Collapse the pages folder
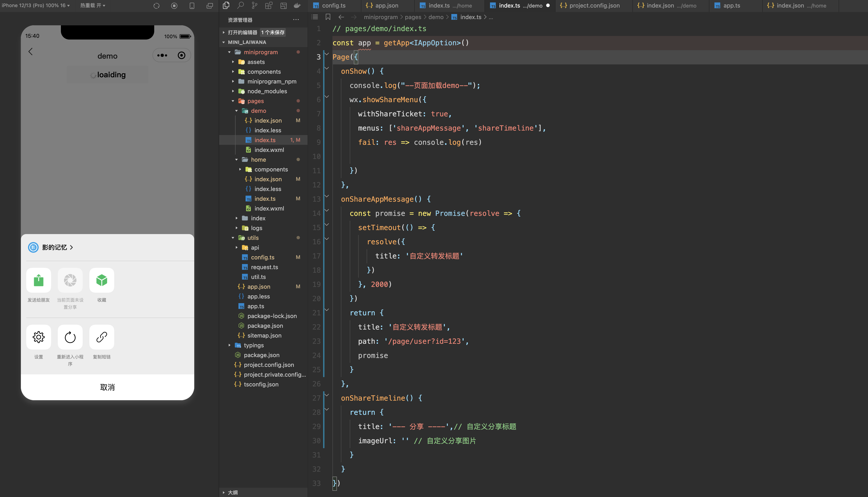868x497 pixels. tap(255, 101)
